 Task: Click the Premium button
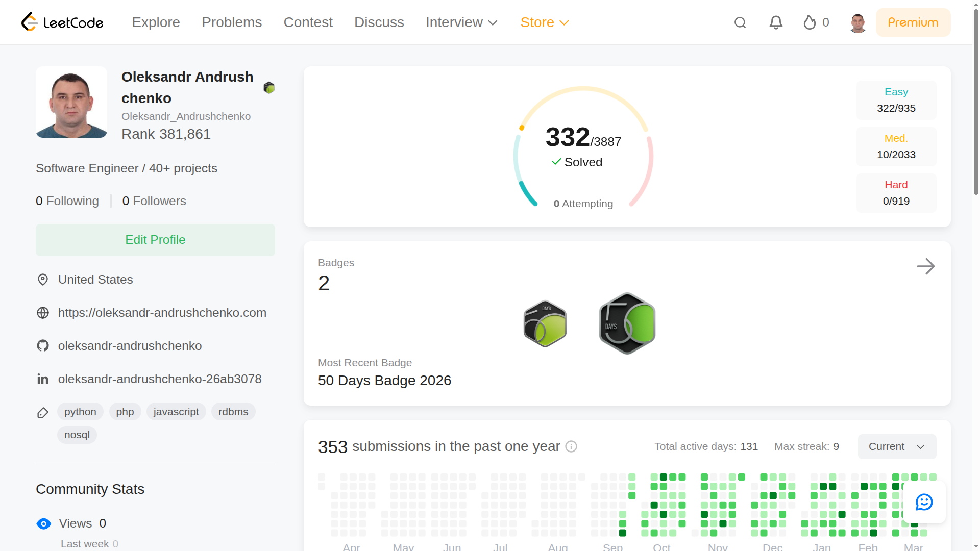[x=913, y=22]
